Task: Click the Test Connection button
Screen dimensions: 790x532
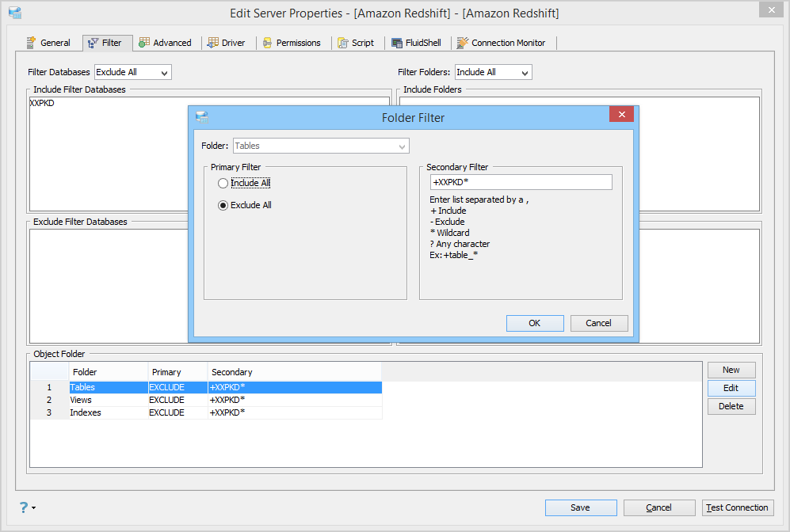Action: click(738, 507)
